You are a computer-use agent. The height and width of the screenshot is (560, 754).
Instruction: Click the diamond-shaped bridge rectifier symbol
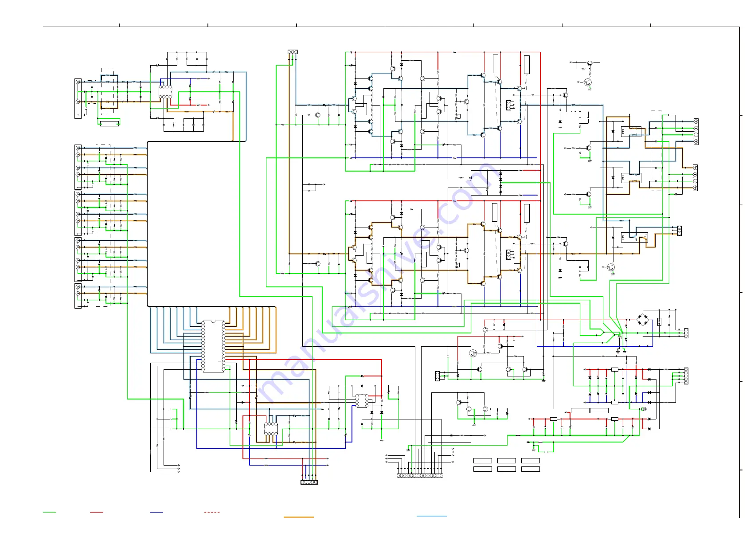642,319
